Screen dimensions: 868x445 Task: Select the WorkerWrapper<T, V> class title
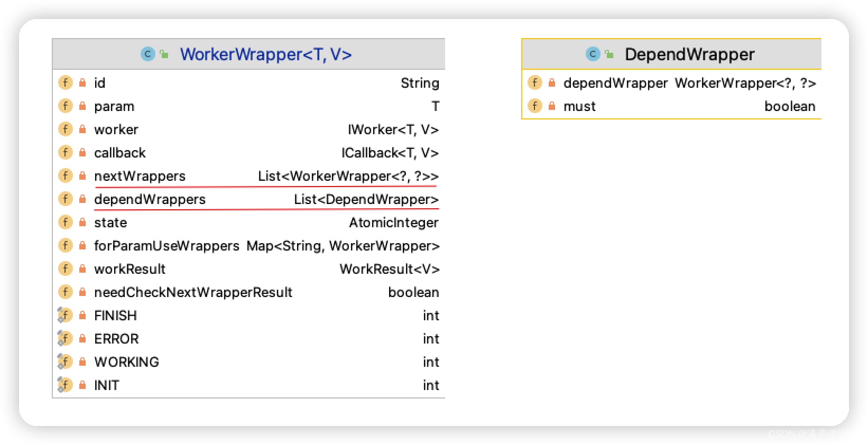tap(266, 54)
